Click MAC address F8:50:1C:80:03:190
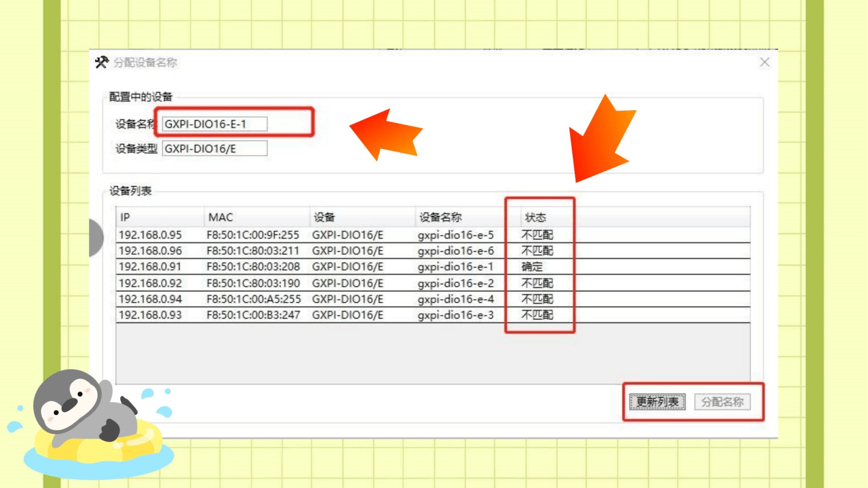Viewport: 868px width, 488px height. [253, 283]
